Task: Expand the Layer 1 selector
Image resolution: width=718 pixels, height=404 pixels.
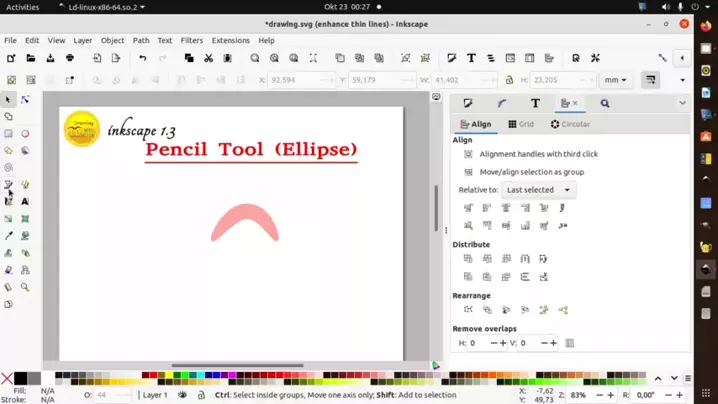Action: pos(155,395)
